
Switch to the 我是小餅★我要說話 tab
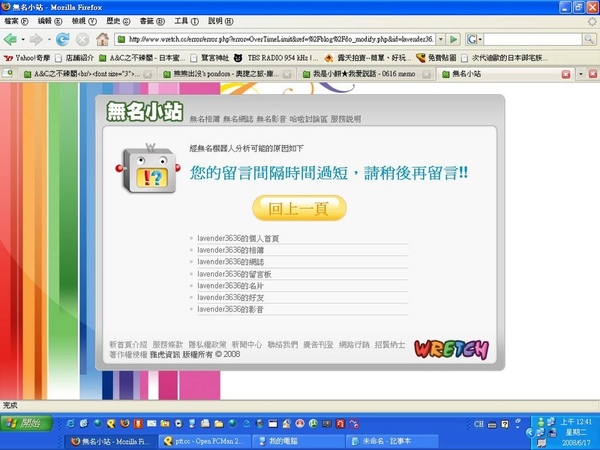click(x=365, y=74)
